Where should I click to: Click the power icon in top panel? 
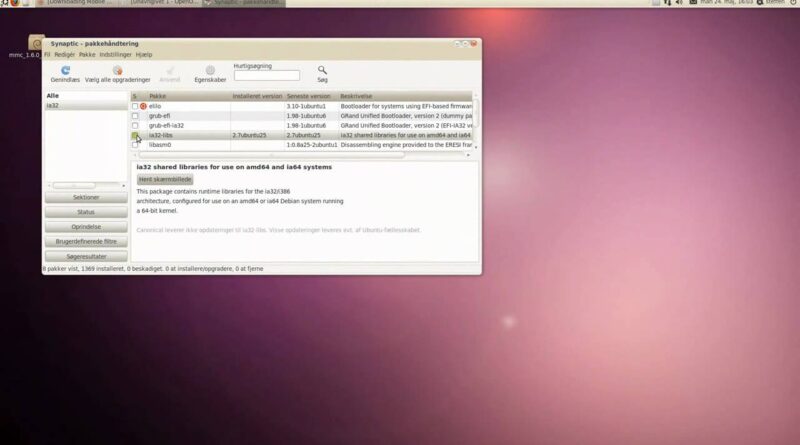click(x=793, y=3)
